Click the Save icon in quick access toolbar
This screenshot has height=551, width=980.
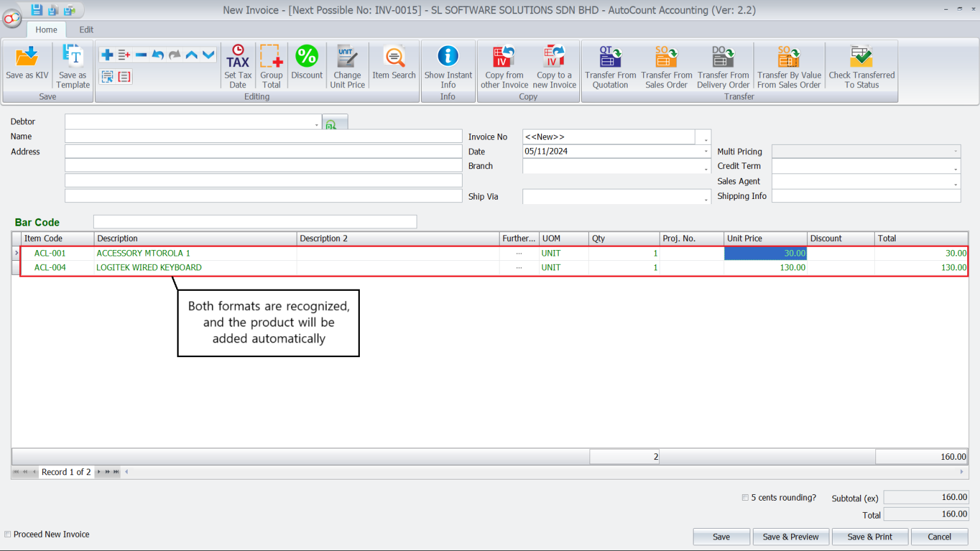click(36, 10)
